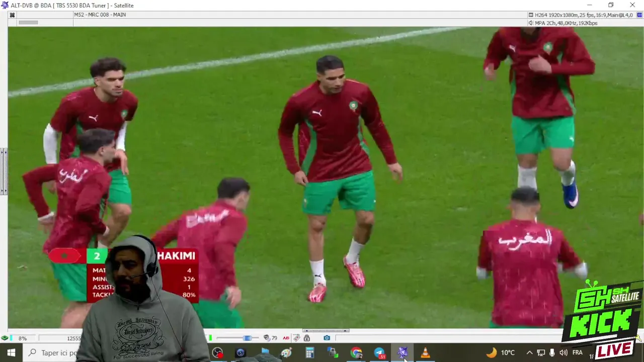Viewport: 644px width, 362px height.
Task: Click the pin icon at top-left
Action: click(x=12, y=15)
